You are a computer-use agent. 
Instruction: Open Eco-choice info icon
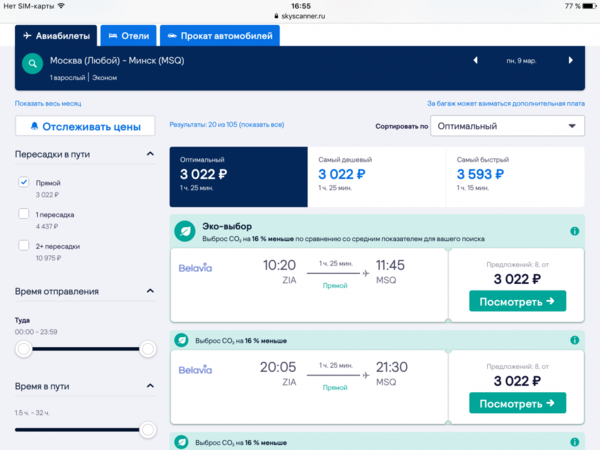574,231
